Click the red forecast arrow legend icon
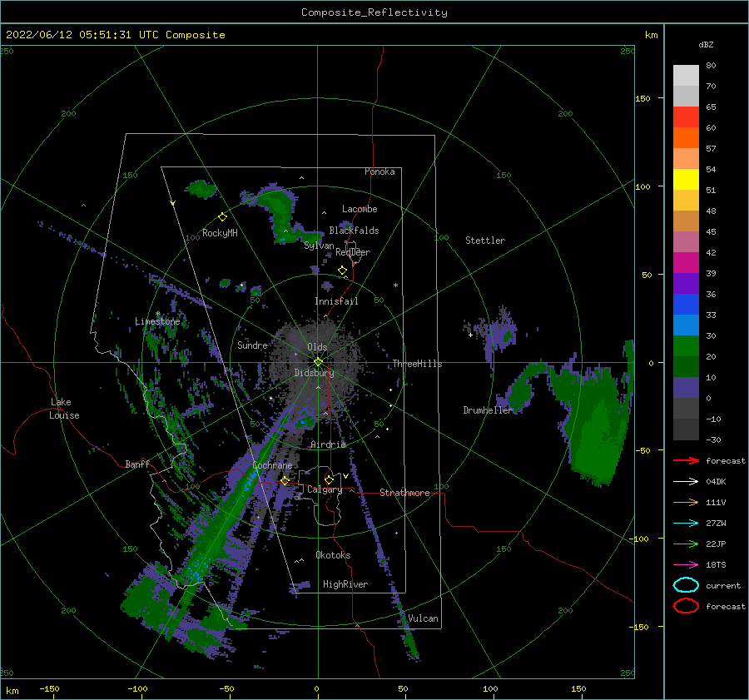 (686, 460)
